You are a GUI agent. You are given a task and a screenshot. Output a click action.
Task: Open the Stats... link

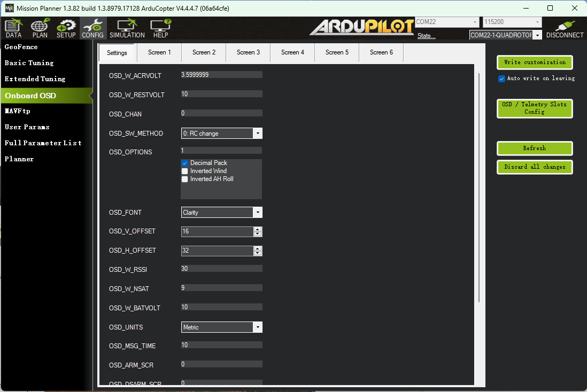pyautogui.click(x=426, y=36)
